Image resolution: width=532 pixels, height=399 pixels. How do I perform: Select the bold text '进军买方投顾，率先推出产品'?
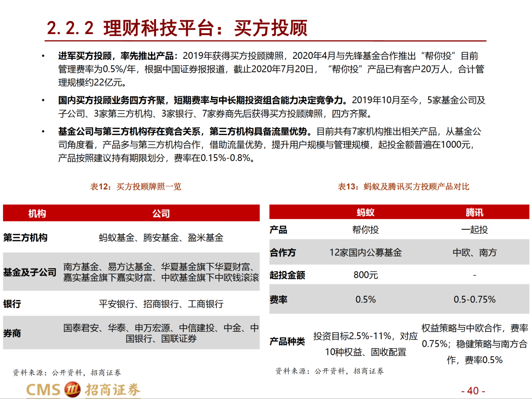(117, 56)
